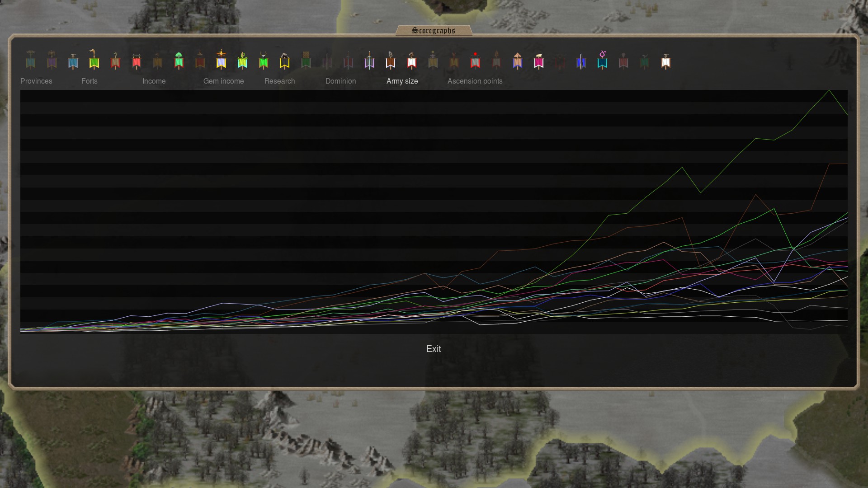Screen dimensions: 868x488
Task: Toggle the dim green banner with knotwork top
Action: [x=306, y=60]
